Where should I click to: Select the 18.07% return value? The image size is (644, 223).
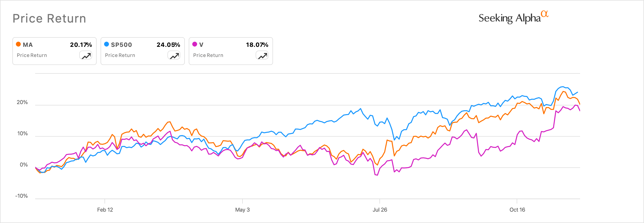click(x=257, y=45)
